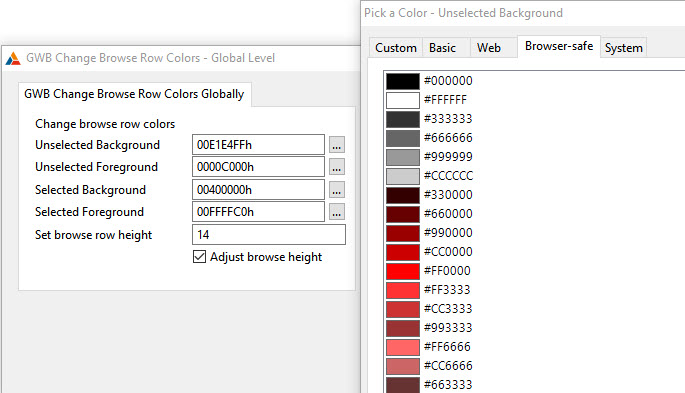Image resolution: width=685 pixels, height=393 pixels.
Task: Click the Clarion app icon in title bar
Action: [13, 58]
